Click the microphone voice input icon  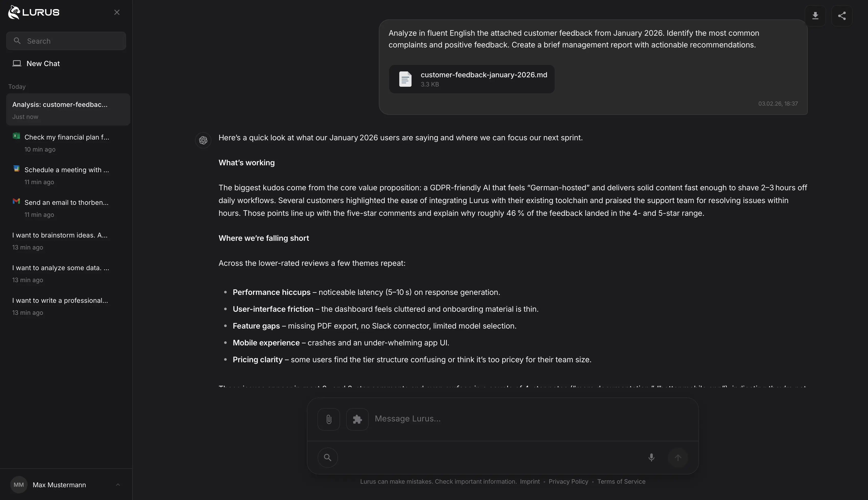(x=651, y=457)
